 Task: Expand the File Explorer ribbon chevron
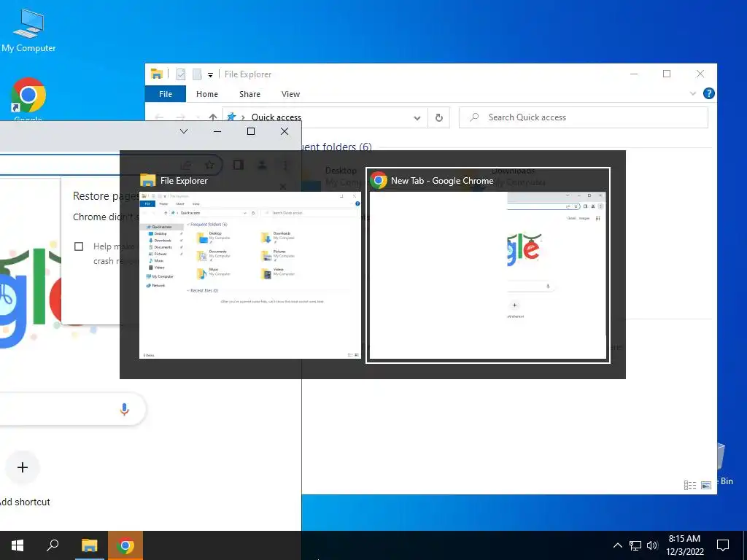pos(693,94)
